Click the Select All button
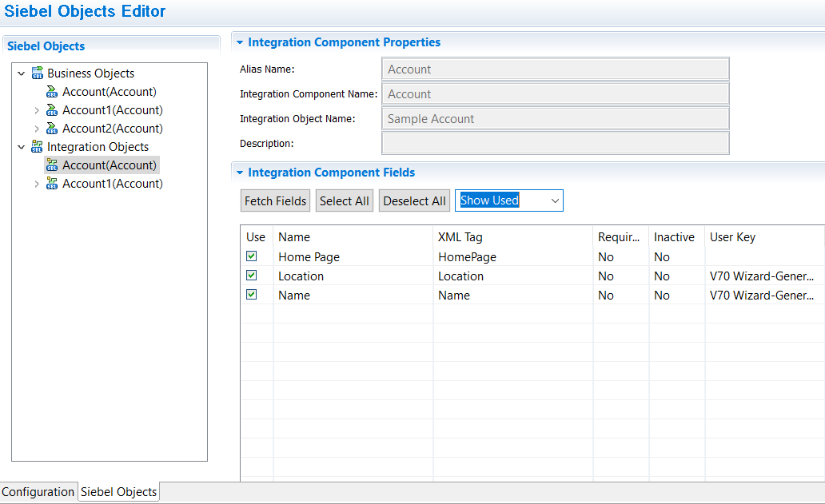The height and width of the screenshot is (504, 825). (x=344, y=200)
